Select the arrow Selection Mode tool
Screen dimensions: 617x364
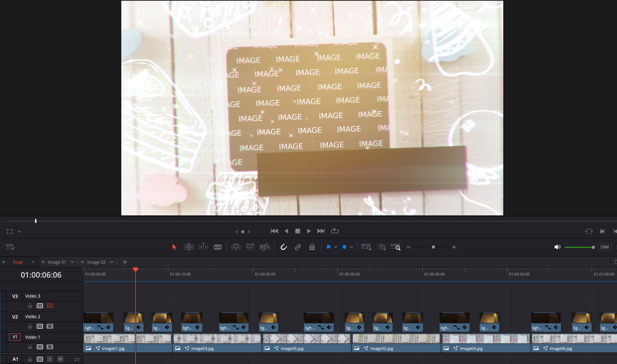(174, 247)
